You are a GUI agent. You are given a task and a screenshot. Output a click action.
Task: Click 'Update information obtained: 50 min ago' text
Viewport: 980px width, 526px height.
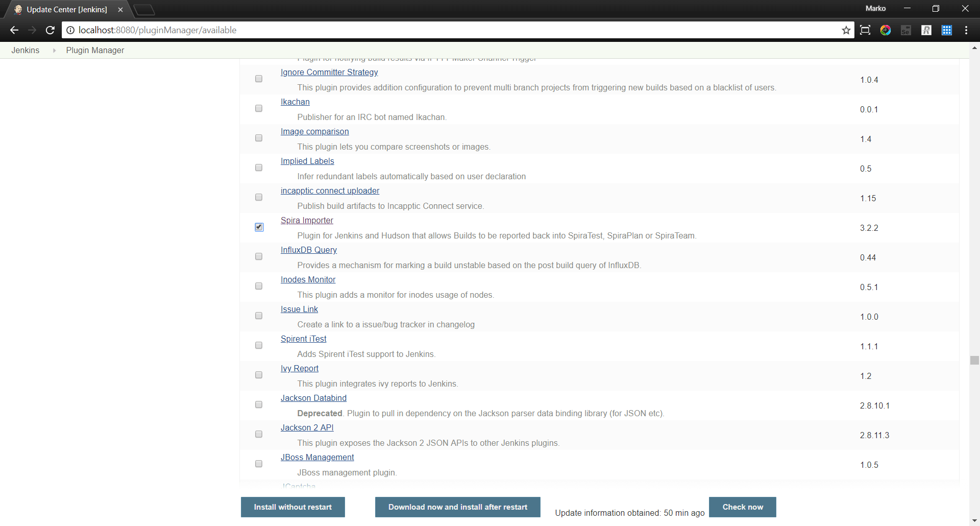(x=630, y=513)
